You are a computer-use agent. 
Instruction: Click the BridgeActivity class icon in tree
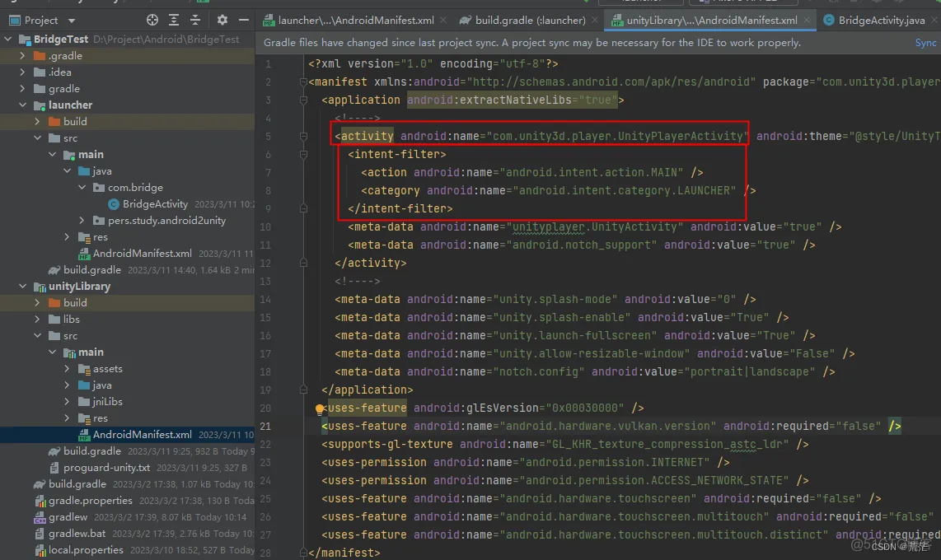tap(114, 204)
